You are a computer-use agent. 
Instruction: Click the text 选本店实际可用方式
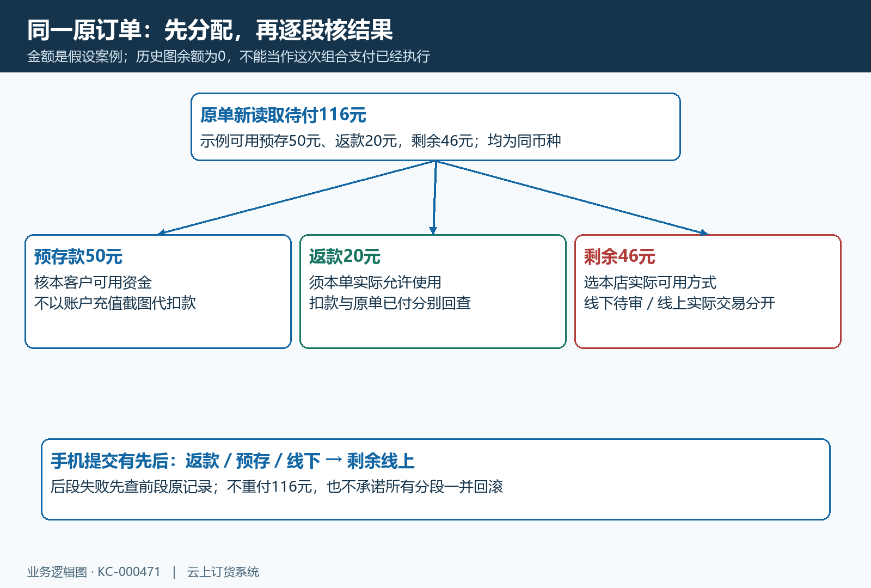[x=650, y=283]
